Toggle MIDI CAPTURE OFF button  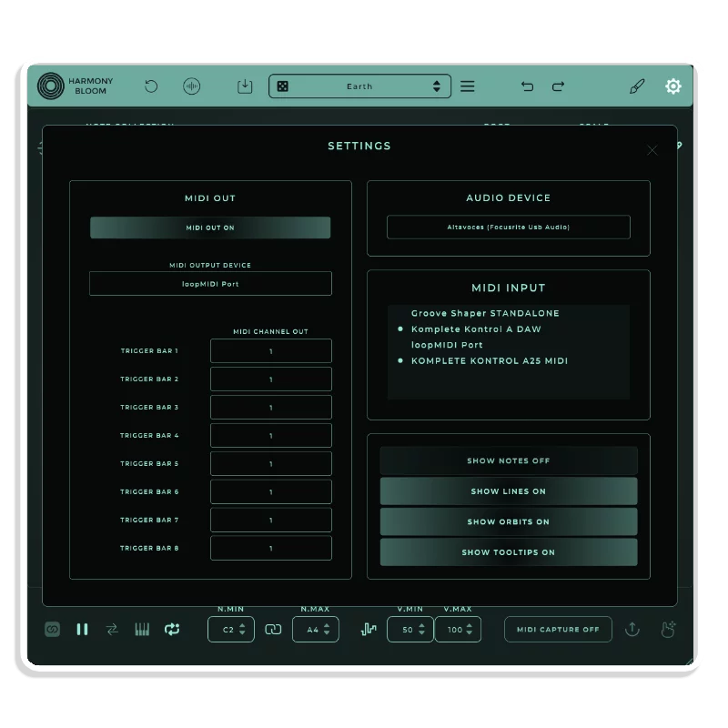click(558, 630)
